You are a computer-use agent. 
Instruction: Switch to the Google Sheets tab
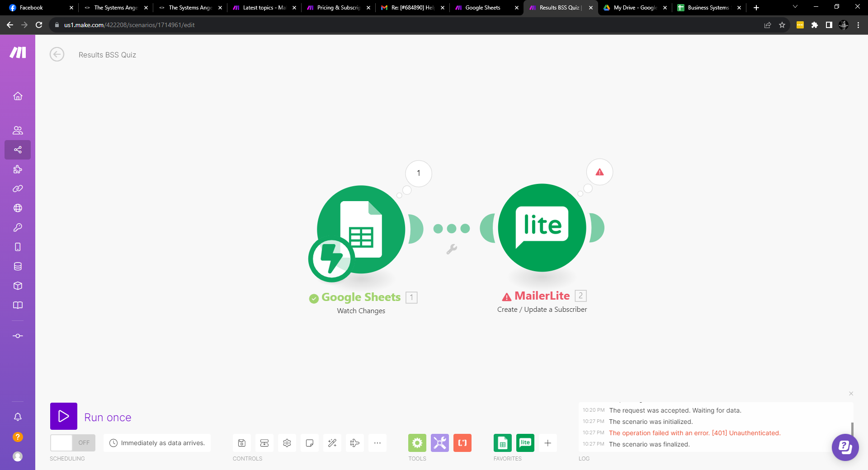pos(486,8)
